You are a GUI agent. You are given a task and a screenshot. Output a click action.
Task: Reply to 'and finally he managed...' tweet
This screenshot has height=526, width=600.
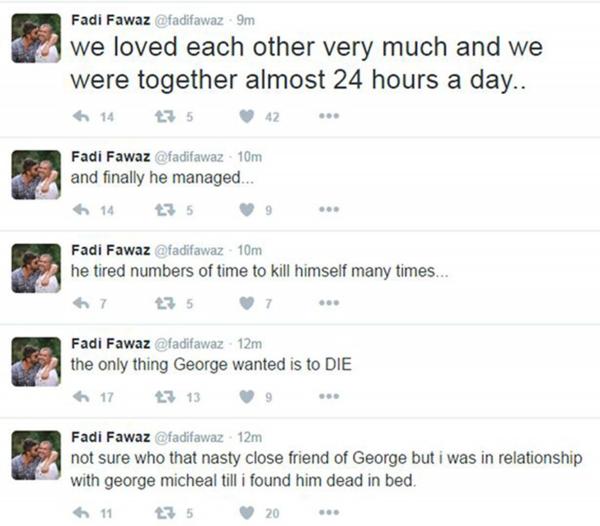(82, 211)
